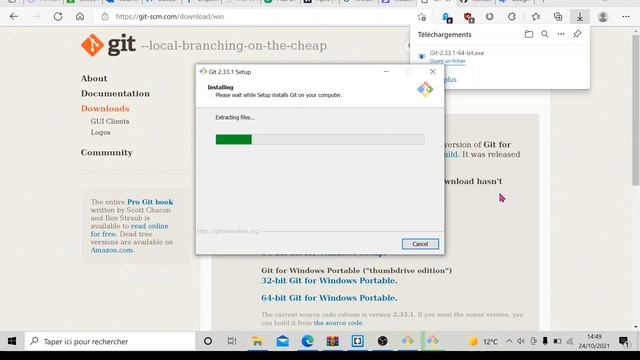640x360 pixels.
Task: Open the Downloads section
Action: point(105,109)
